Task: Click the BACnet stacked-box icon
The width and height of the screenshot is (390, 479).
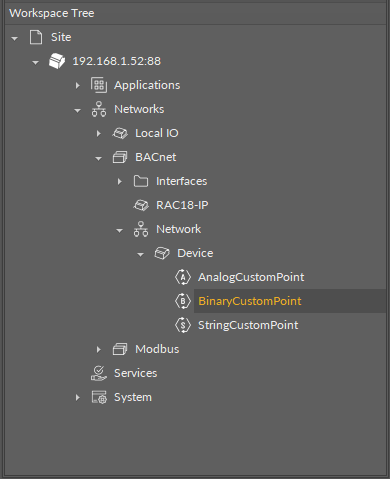Action: click(120, 157)
